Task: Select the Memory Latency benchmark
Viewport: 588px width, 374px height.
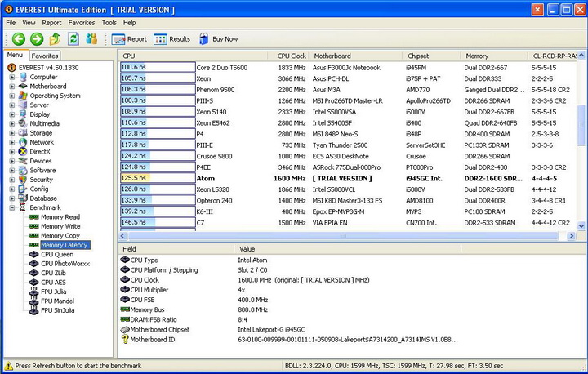Action: pos(65,245)
